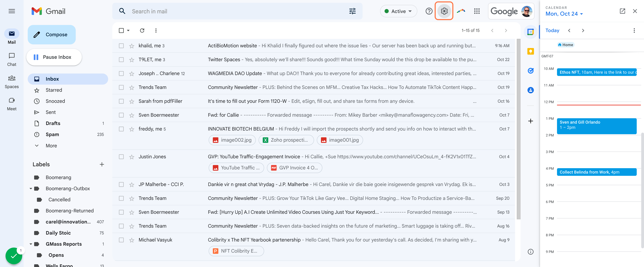Open the Mon, Oct 24 date dropdown
This screenshot has width=644, height=267.
(564, 14)
